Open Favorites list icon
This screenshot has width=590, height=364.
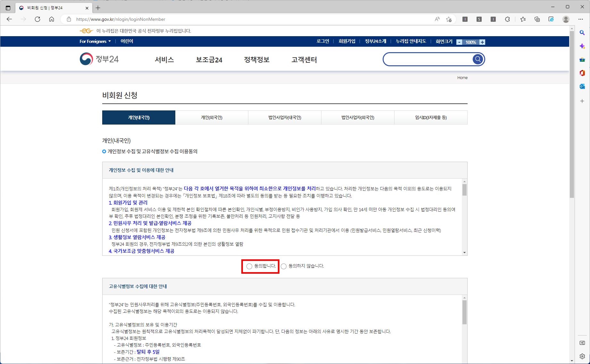(523, 19)
